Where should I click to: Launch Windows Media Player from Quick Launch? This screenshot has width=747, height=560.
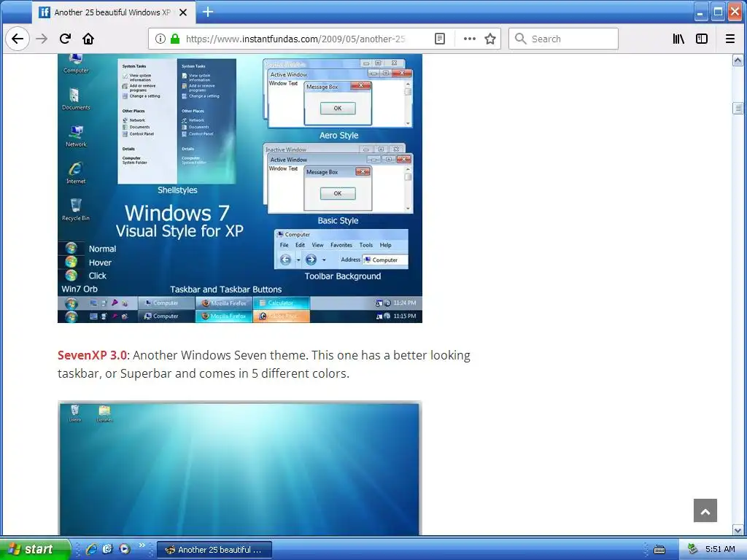tap(125, 549)
